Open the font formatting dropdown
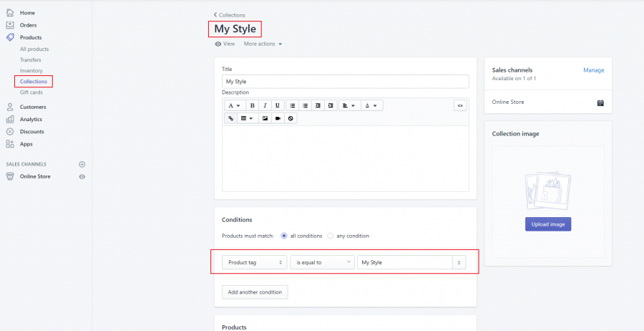The image size is (644, 331). pyautogui.click(x=235, y=105)
